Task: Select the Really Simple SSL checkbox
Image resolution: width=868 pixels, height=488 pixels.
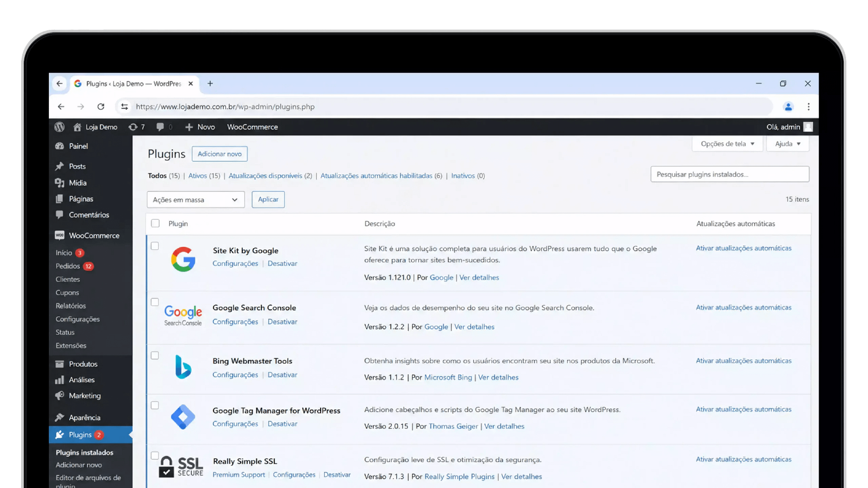Action: click(155, 455)
